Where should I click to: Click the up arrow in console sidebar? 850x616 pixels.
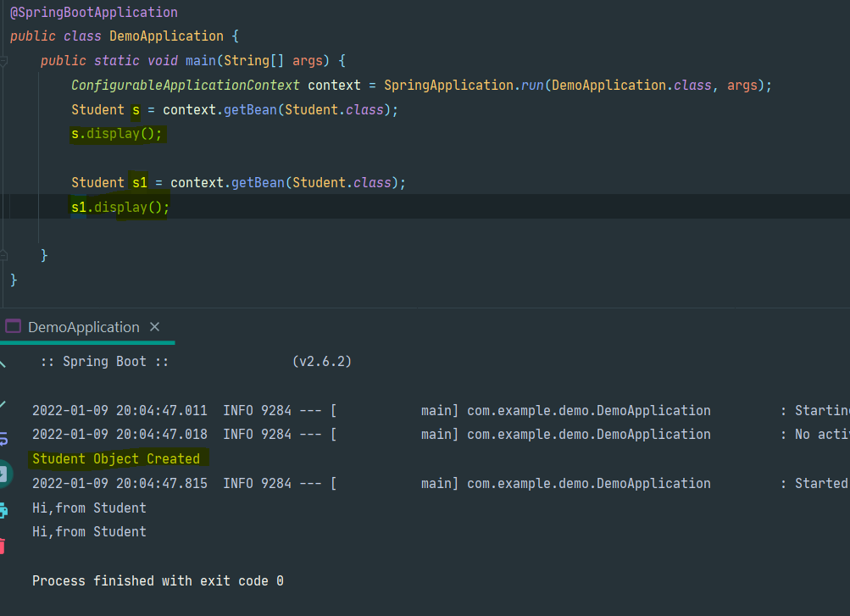click(3, 363)
